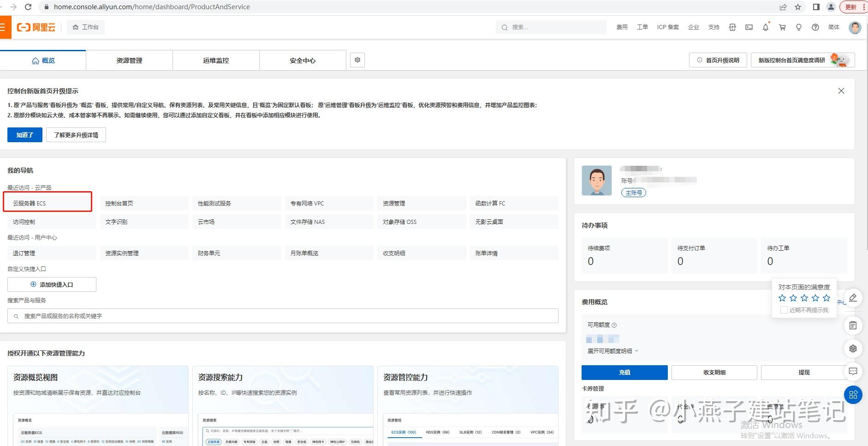Viewport: 868px width, 446px height.
Task: Open the Chrome profile icon
Action: [x=831, y=7]
